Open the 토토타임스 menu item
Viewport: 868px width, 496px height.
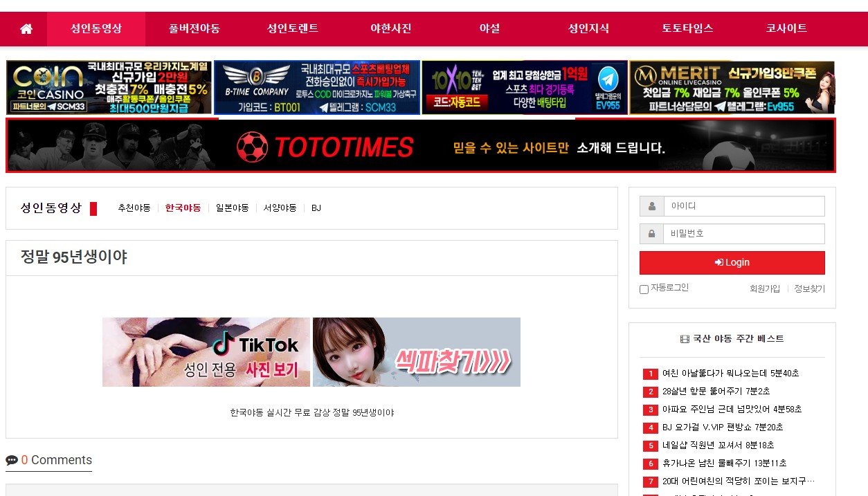[687, 29]
